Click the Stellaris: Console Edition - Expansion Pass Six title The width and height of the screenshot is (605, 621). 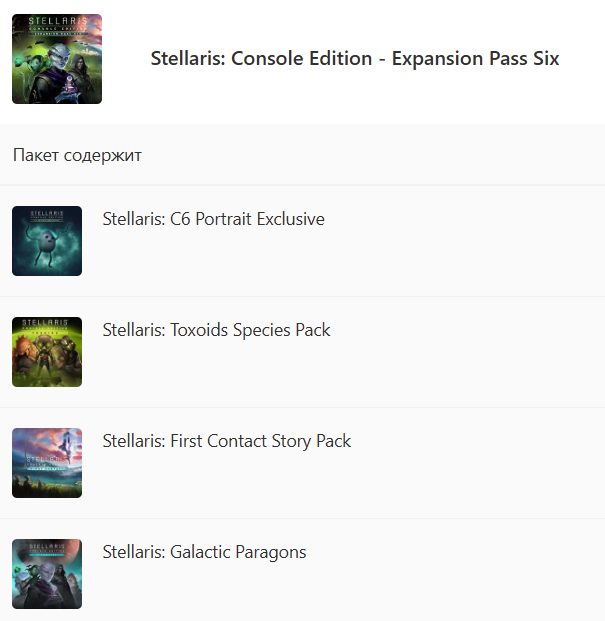pos(355,59)
